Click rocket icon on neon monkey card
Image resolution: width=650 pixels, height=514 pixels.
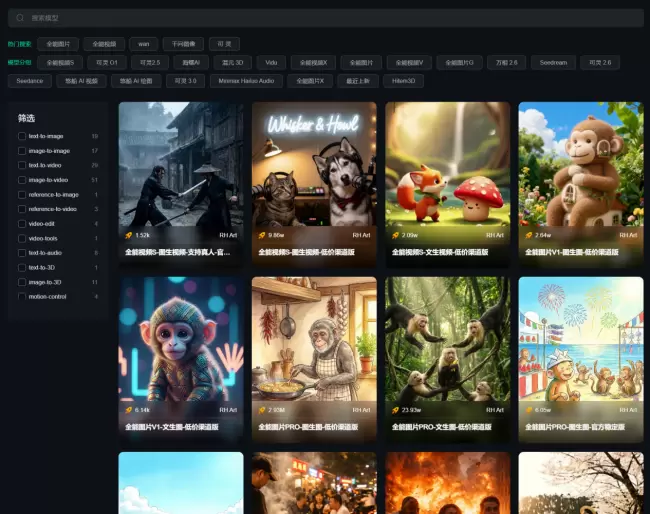click(x=128, y=410)
